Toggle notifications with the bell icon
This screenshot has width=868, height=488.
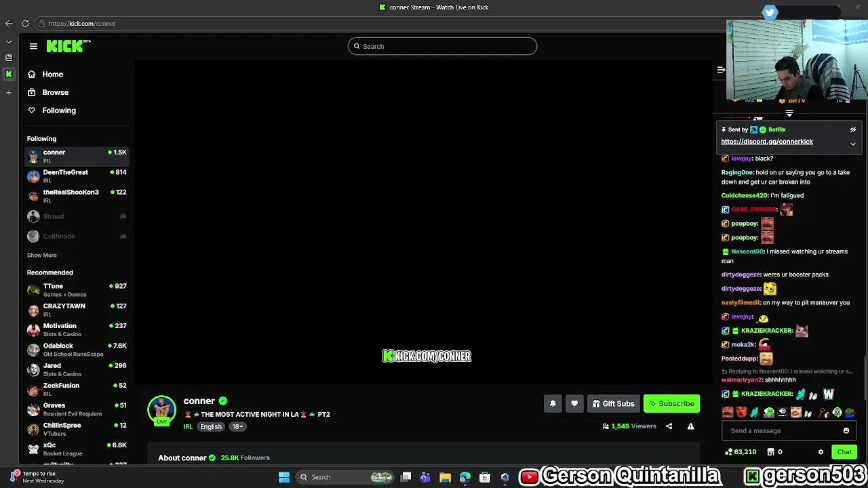click(x=553, y=403)
